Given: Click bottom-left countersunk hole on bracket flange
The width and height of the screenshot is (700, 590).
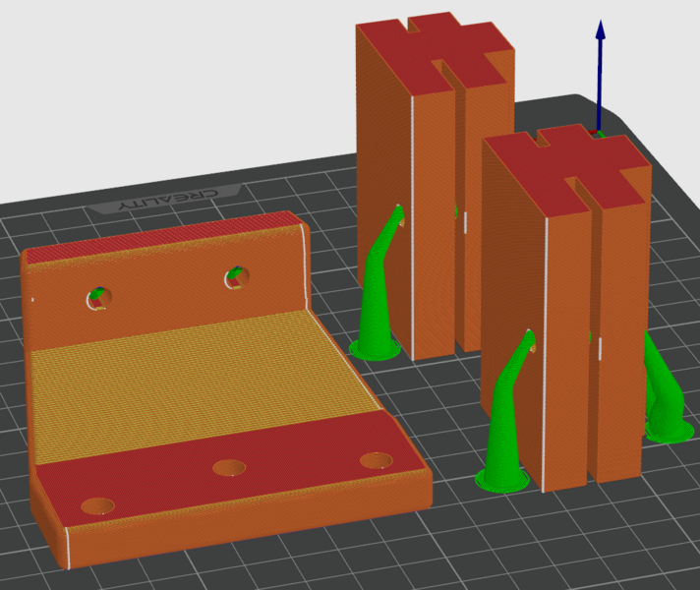Looking at the screenshot, I should point(97,506).
